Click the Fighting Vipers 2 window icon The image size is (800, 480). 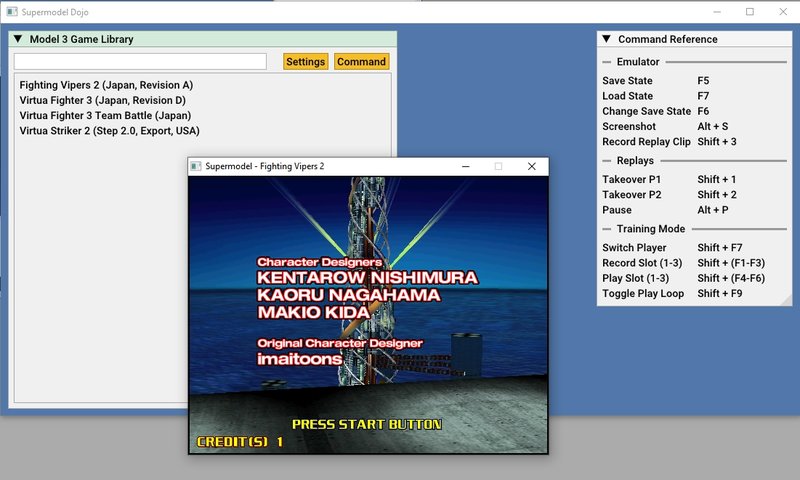196,166
